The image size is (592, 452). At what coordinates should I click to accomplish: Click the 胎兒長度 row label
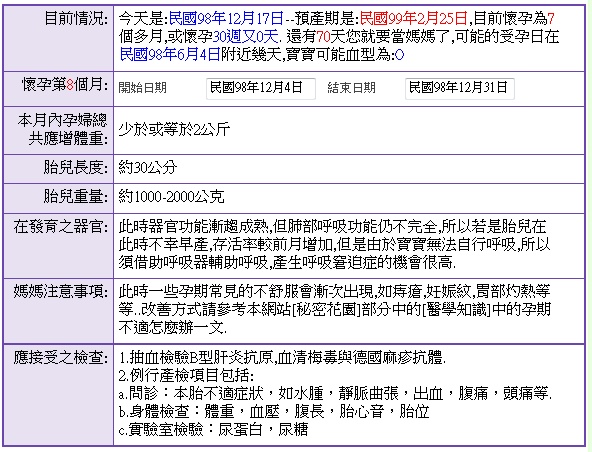pos(76,167)
